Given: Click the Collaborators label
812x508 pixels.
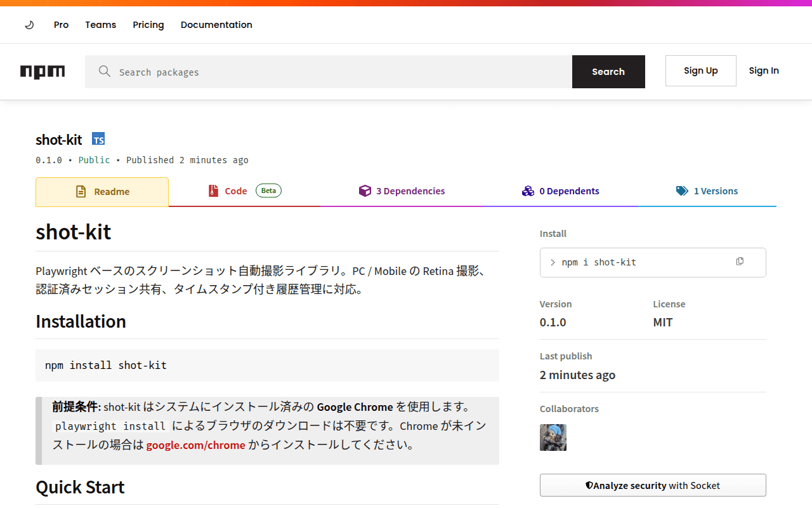Looking at the screenshot, I should tap(569, 409).
